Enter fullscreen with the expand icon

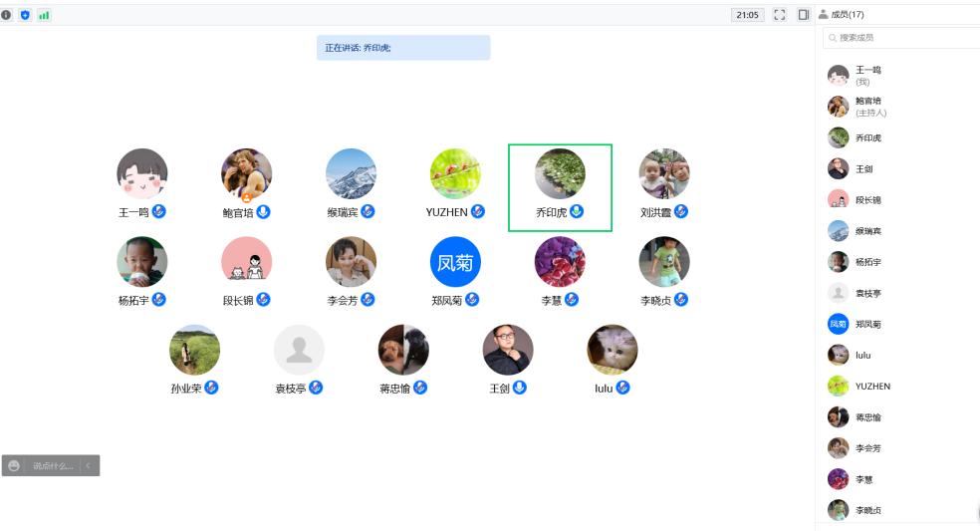coord(780,15)
